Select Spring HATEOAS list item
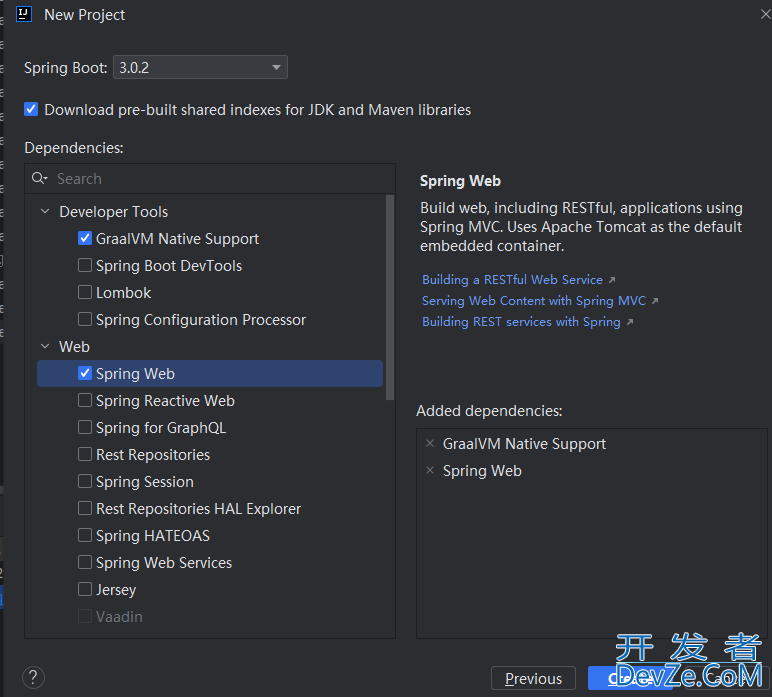 point(210,536)
